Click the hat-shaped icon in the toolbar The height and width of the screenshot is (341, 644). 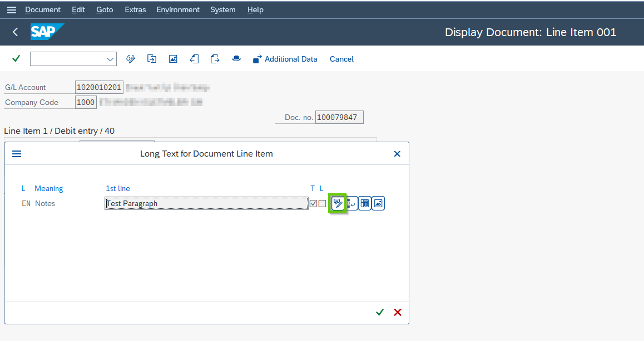[x=236, y=59]
